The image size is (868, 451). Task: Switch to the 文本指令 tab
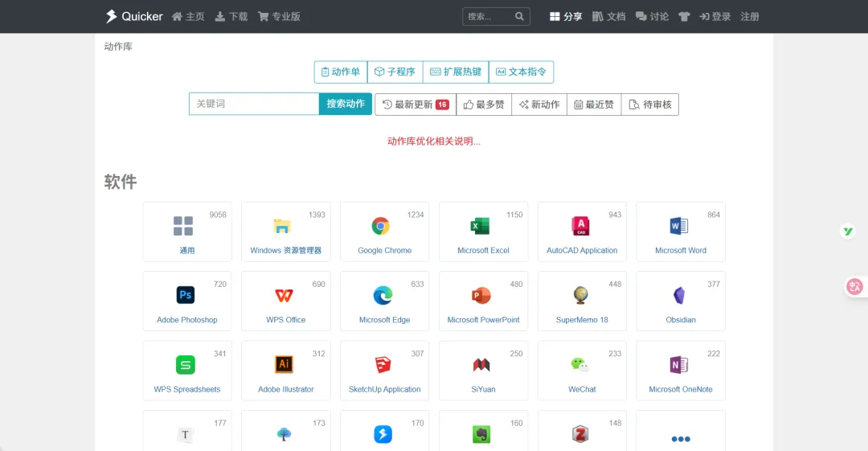click(522, 72)
